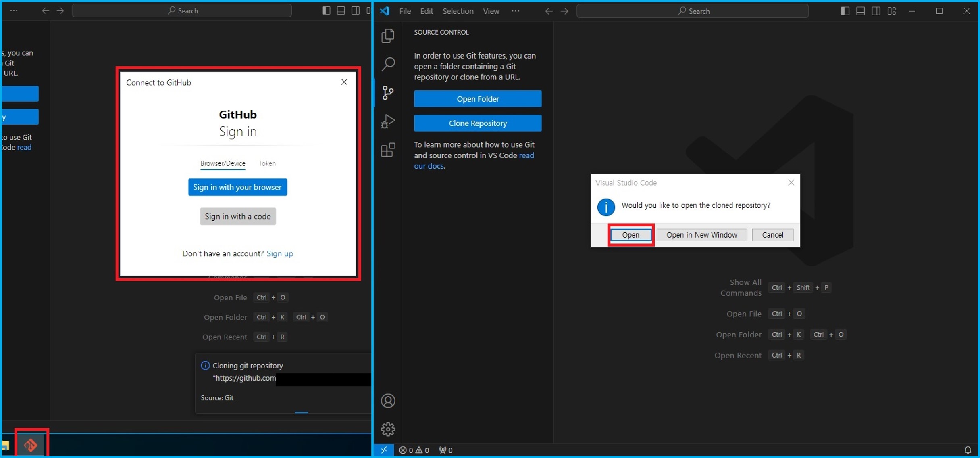Click Sign in with your browser
The width and height of the screenshot is (980, 458).
coord(237,187)
